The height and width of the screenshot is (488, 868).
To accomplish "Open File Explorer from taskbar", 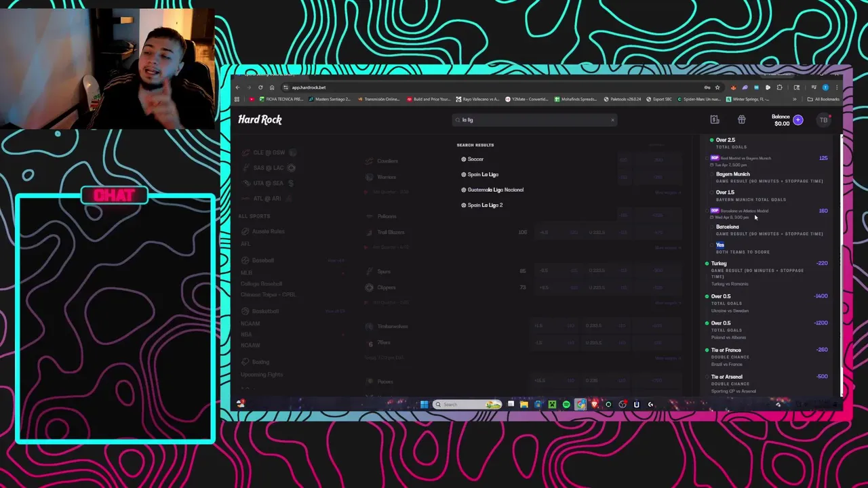I will [524, 405].
